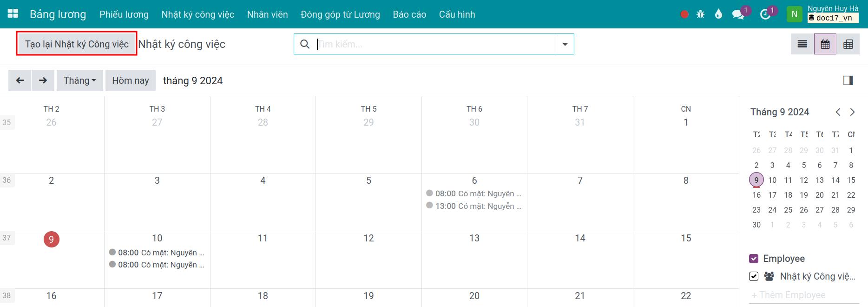Click the Hôm nay button

(131, 80)
